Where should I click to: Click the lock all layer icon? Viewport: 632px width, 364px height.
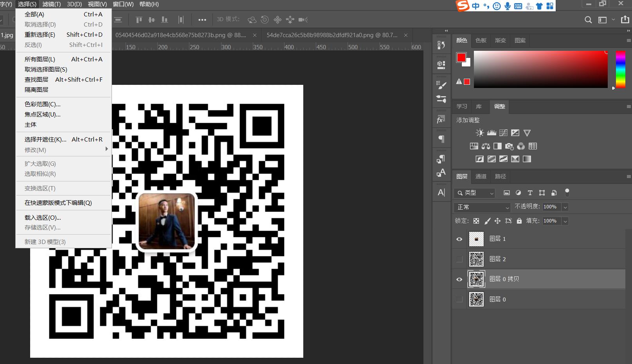coord(519,221)
